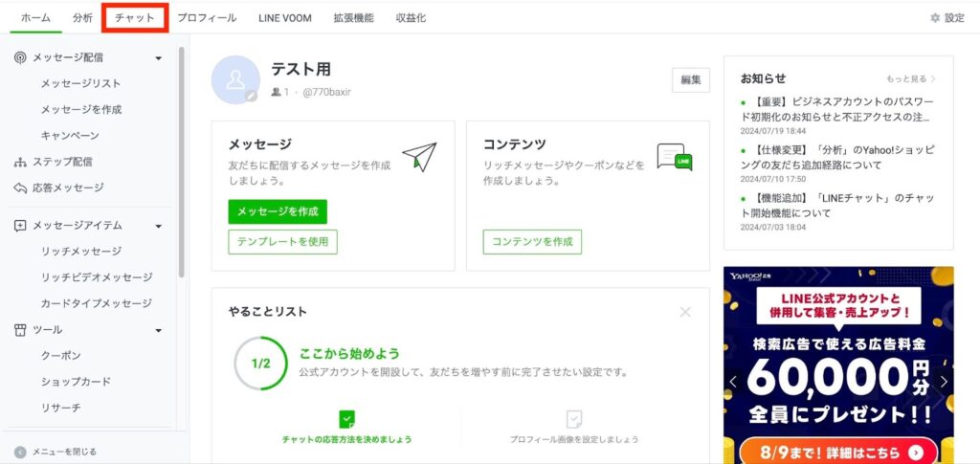Click the メッセージを作成 green button
Screen dimensions: 980x464
[x=278, y=211]
